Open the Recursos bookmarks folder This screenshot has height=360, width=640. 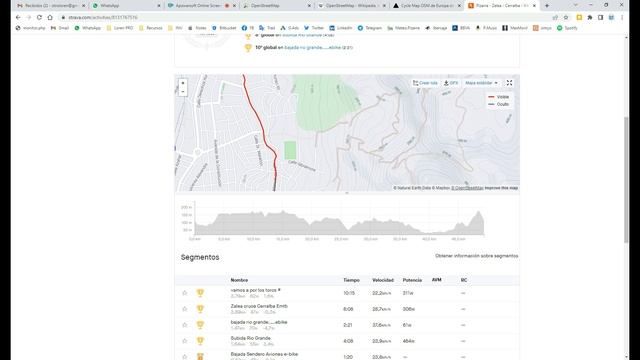151,28
